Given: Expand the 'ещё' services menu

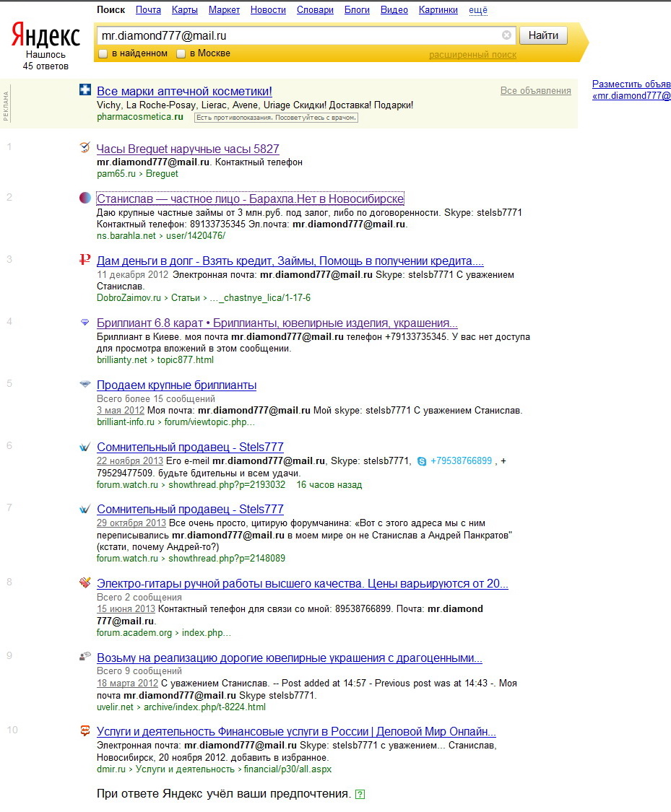Looking at the screenshot, I should [477, 10].
